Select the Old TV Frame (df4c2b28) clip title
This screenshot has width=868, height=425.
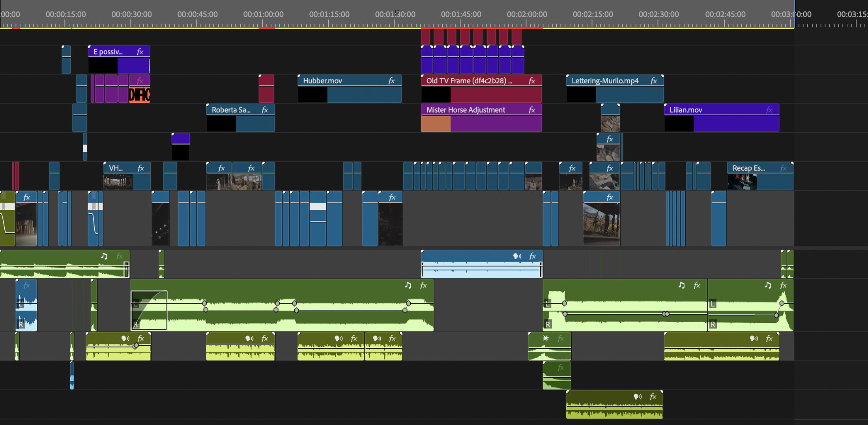pos(469,81)
